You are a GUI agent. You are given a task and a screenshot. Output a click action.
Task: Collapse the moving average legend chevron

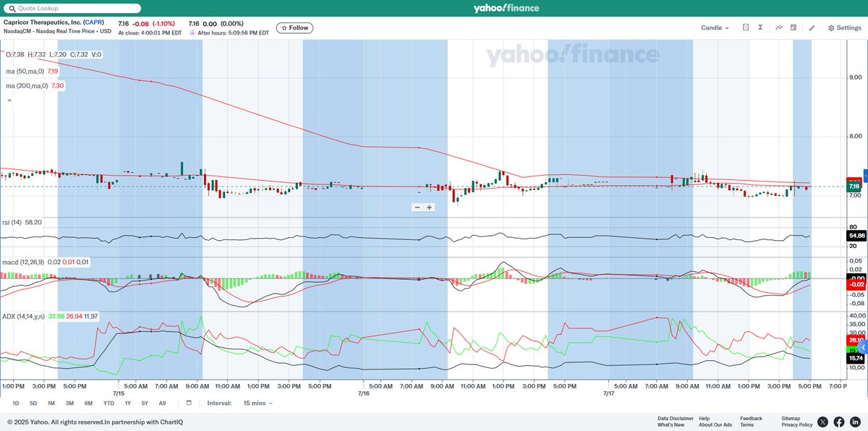click(9, 101)
